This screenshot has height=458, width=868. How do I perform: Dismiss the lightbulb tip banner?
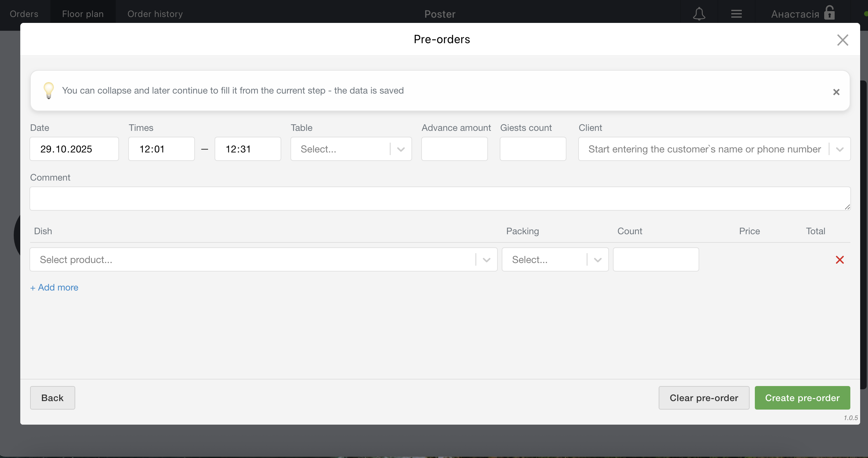coord(836,92)
